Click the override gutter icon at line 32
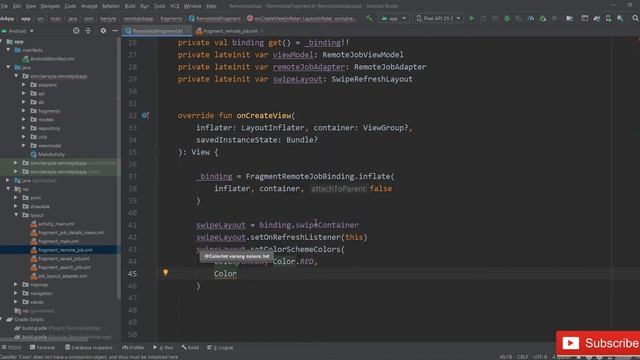Image resolution: width=640 pixels, height=360 pixels. tap(145, 116)
